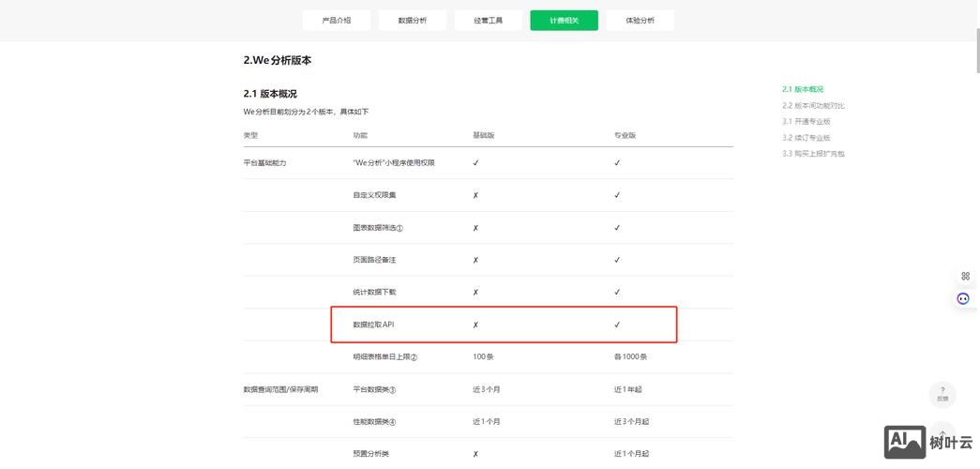The width and height of the screenshot is (980, 469).
Task: Select the 统计数据下载 feature cell
Action: tap(374, 292)
